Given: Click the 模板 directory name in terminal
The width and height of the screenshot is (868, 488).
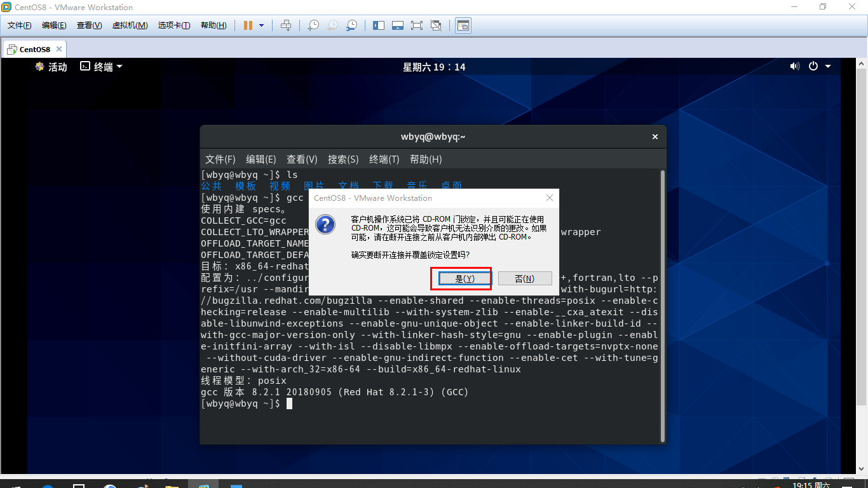Looking at the screenshot, I should tap(246, 186).
